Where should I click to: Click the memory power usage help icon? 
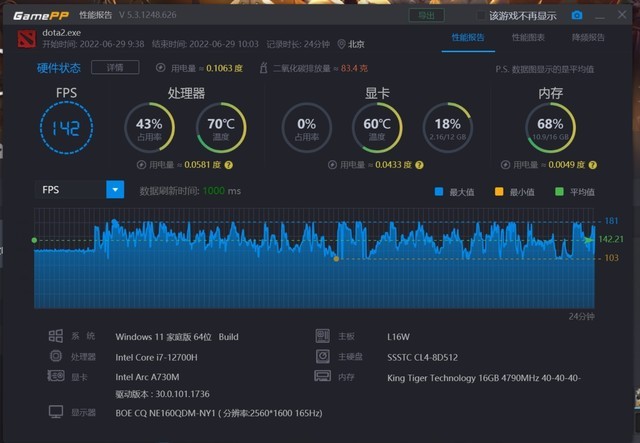click(593, 165)
